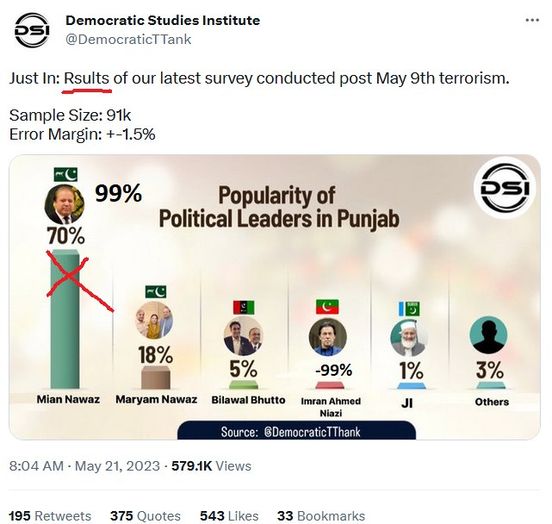View the 375 Quotes list
This screenshot has width=552, height=524.
coord(145,516)
